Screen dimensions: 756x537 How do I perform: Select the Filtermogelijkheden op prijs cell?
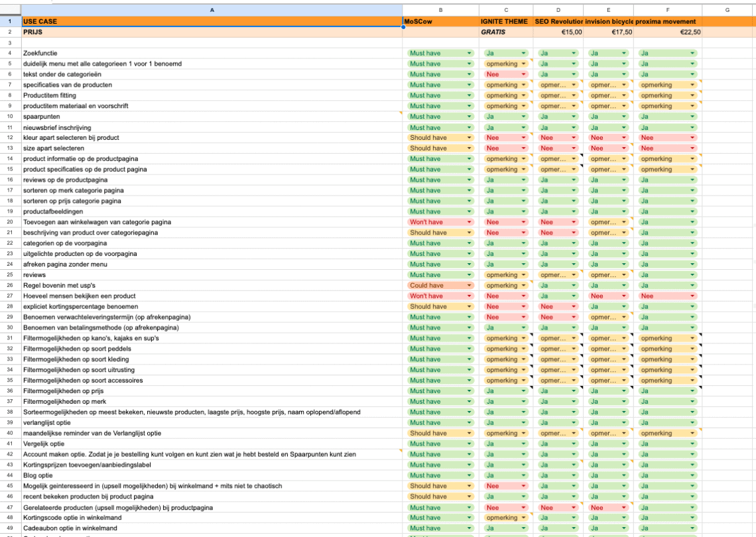pos(212,391)
